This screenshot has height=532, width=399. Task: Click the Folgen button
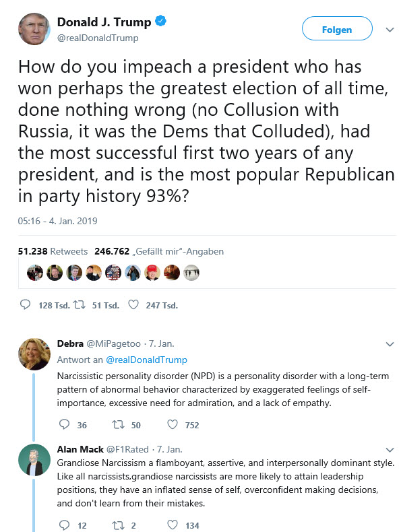pyautogui.click(x=337, y=30)
